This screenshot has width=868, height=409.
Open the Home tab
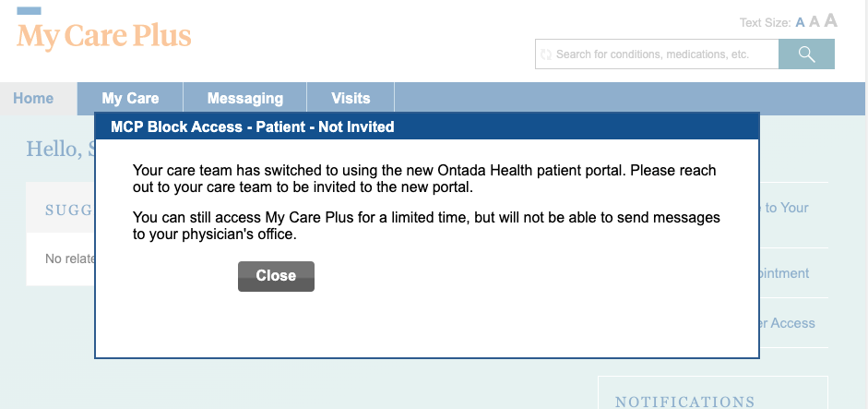pyautogui.click(x=33, y=99)
